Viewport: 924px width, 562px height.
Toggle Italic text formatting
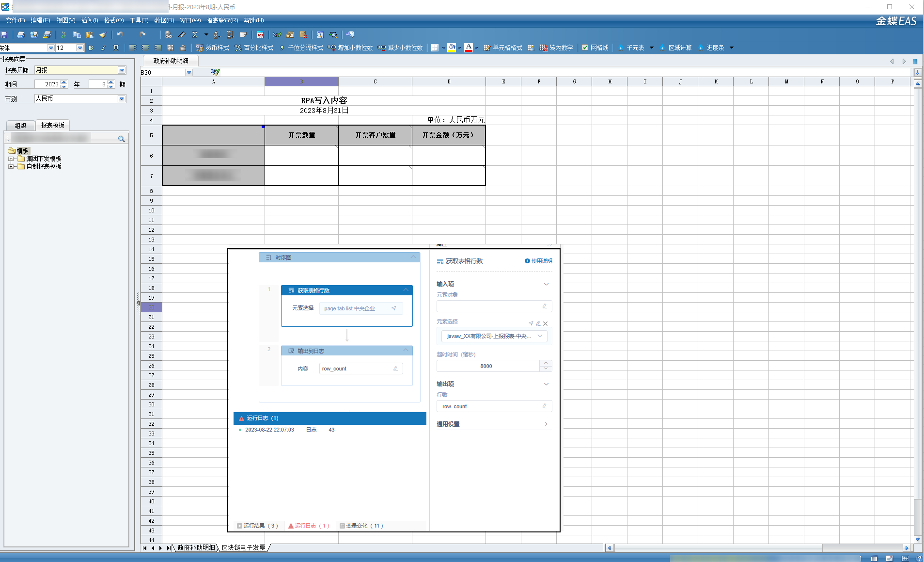tap(103, 48)
